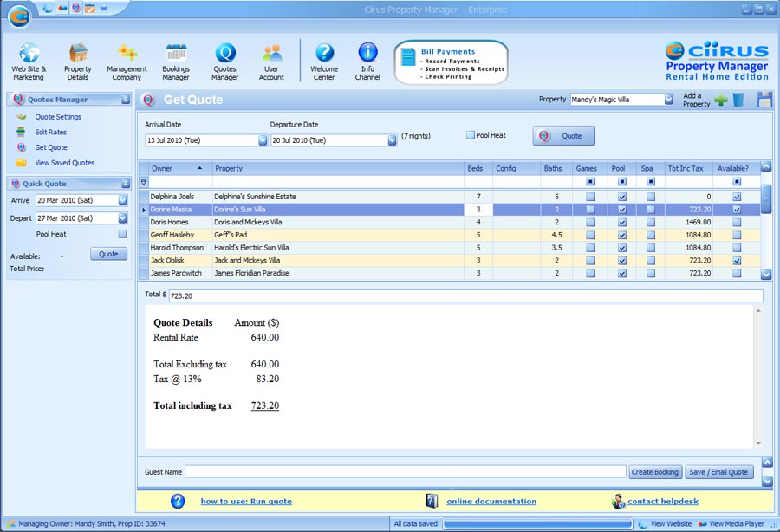Tick Pool Heat in the Quick Quote panel
This screenshot has height=532, width=780.
(x=122, y=234)
